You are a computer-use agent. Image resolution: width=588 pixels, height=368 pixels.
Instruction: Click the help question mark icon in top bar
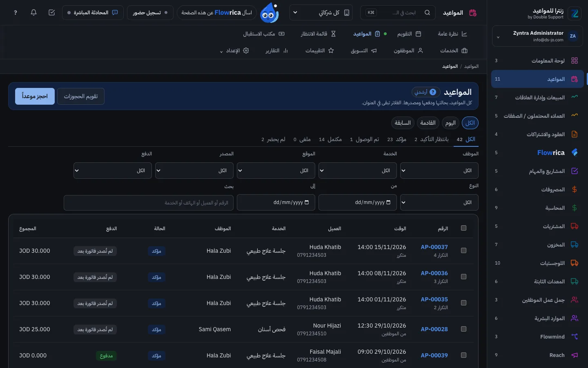click(x=16, y=13)
